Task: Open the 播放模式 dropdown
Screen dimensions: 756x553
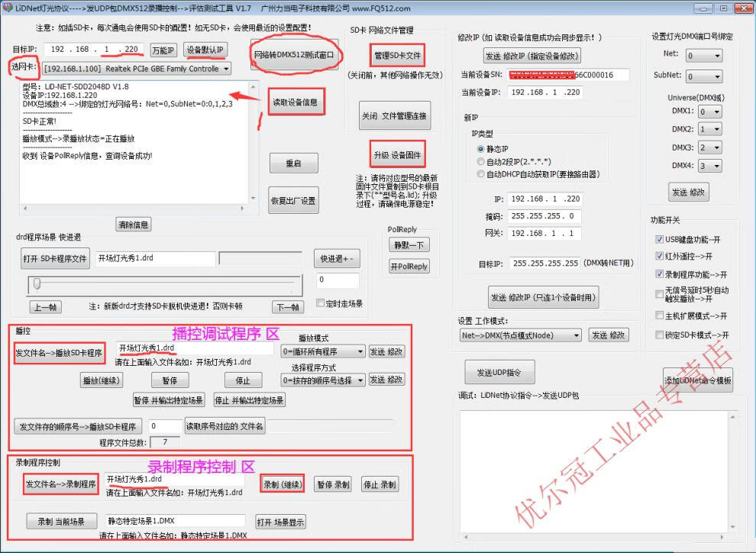Action: point(322,351)
